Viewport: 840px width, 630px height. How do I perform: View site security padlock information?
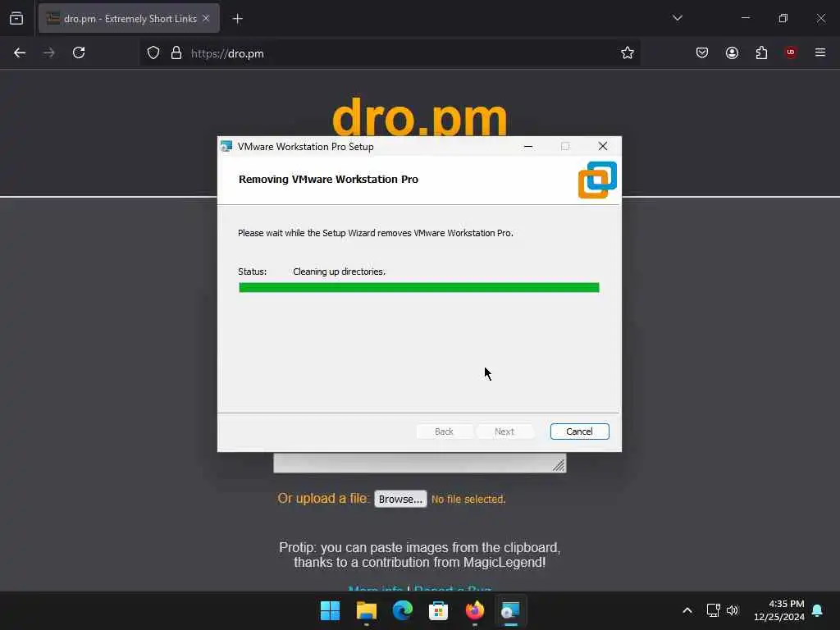coord(176,53)
